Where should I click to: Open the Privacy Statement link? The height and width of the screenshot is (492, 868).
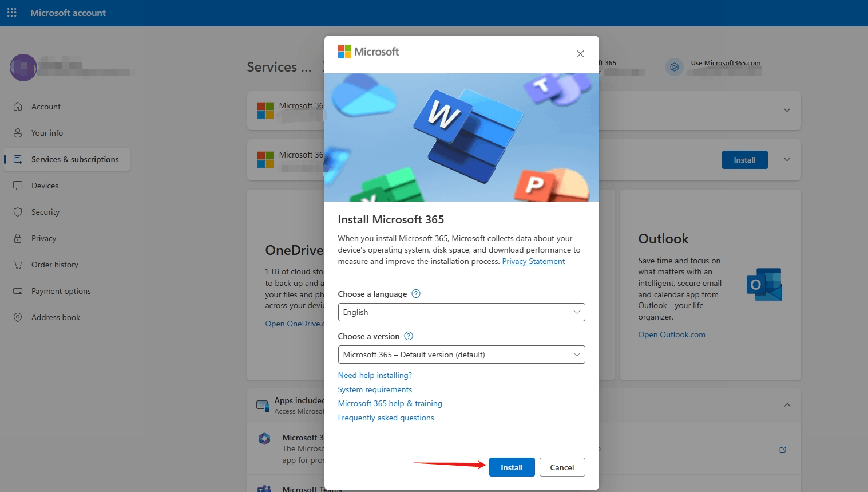(533, 261)
